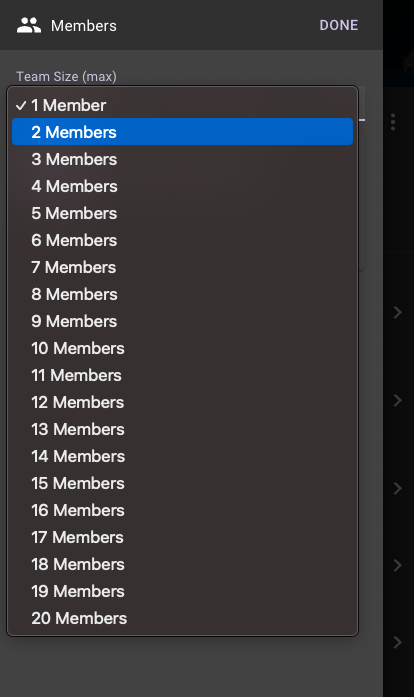Click the DONE button
The height and width of the screenshot is (697, 414).
tap(339, 25)
